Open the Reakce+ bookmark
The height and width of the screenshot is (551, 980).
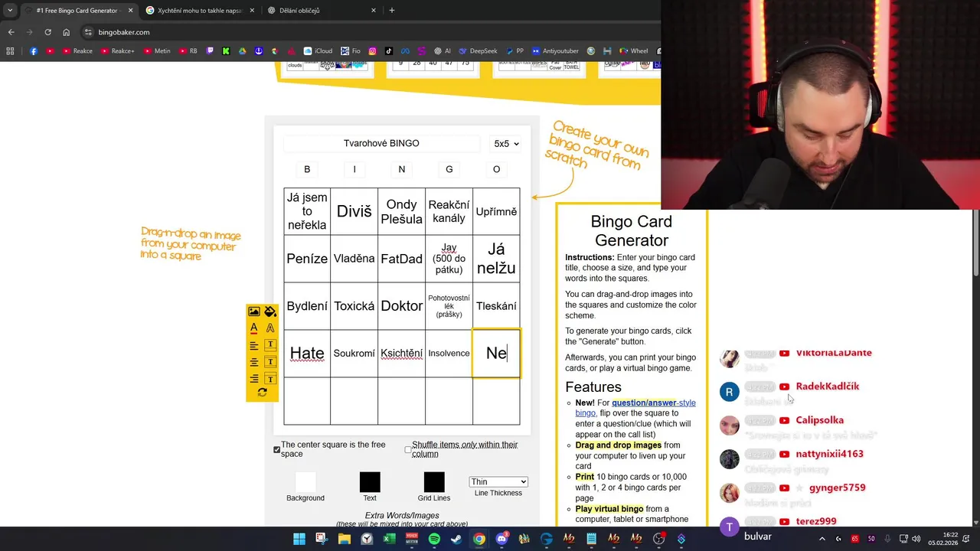click(x=116, y=51)
